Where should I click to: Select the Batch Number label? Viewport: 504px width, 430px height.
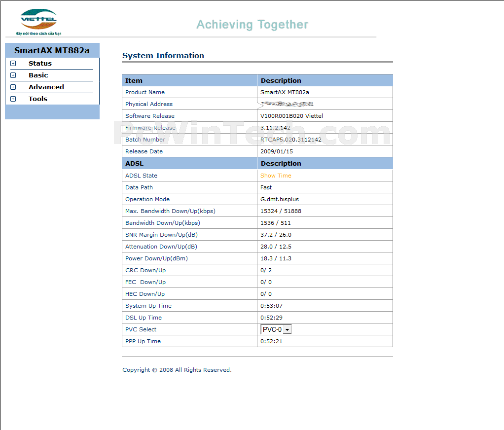tap(145, 140)
